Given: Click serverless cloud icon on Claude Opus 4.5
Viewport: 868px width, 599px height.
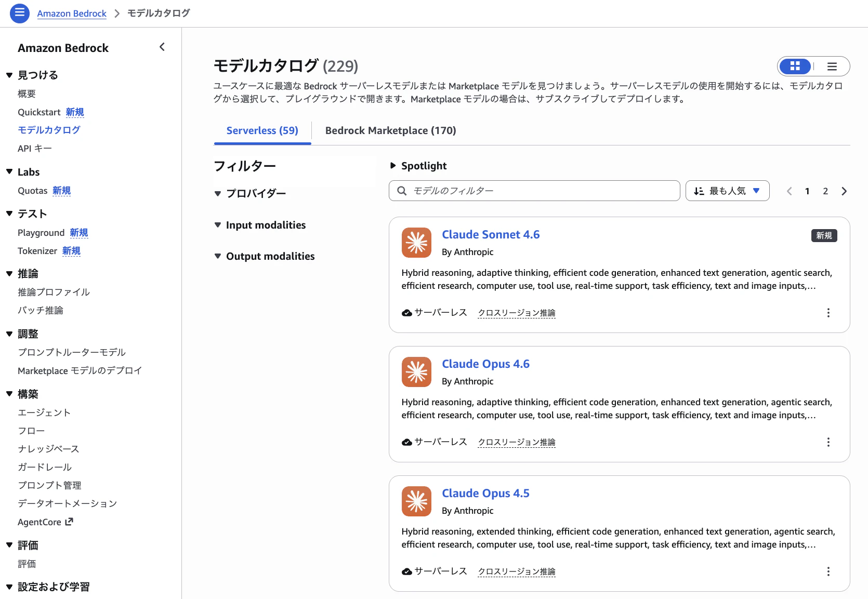Looking at the screenshot, I should pos(407,571).
